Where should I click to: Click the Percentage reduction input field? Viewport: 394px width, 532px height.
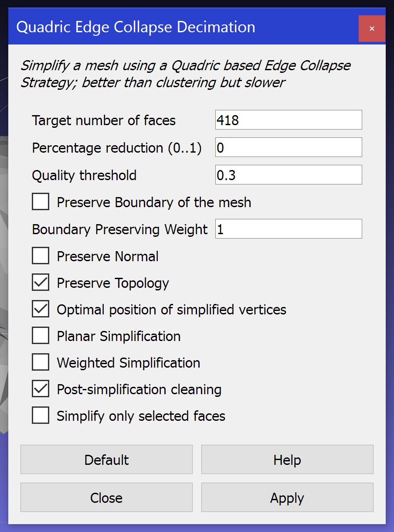click(288, 147)
